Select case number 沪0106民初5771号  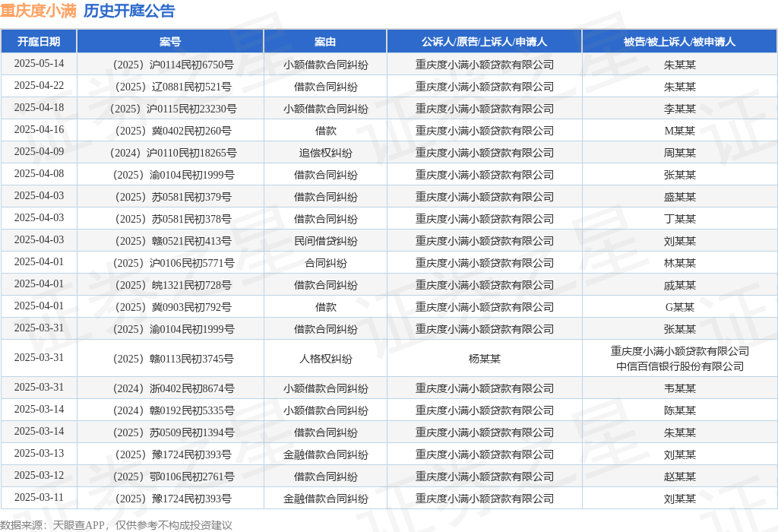(174, 263)
